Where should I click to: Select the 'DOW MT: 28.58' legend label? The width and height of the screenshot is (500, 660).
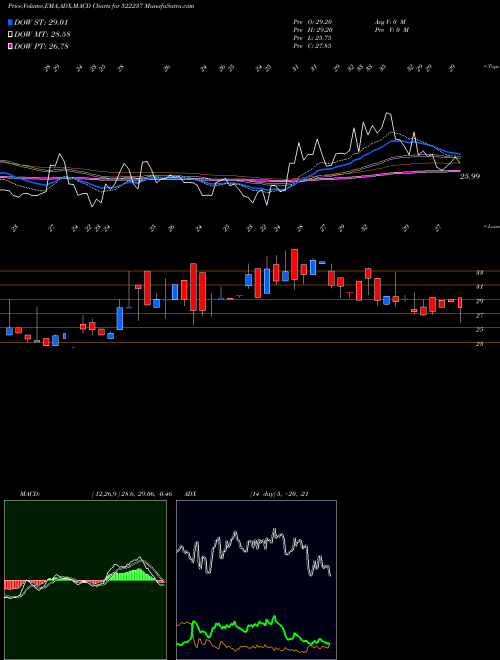tap(42, 35)
